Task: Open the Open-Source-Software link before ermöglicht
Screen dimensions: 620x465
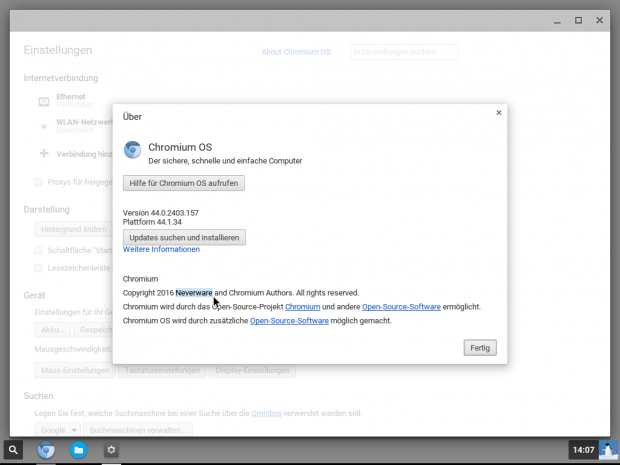Action: pos(401,307)
